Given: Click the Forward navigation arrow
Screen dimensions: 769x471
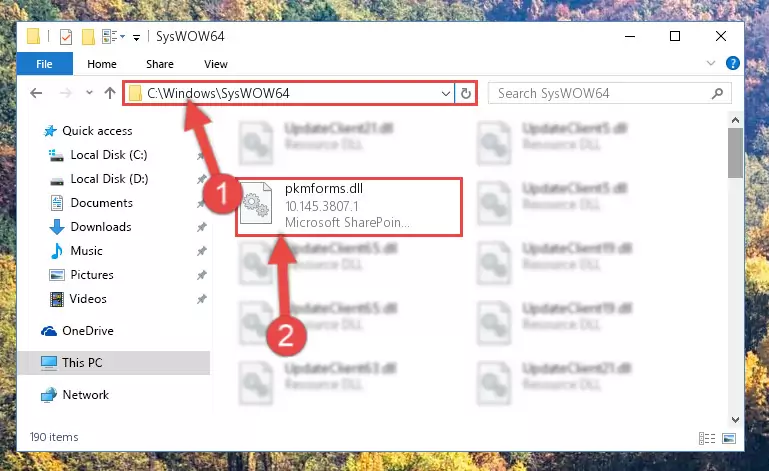Looking at the screenshot, I should click(x=65, y=93).
